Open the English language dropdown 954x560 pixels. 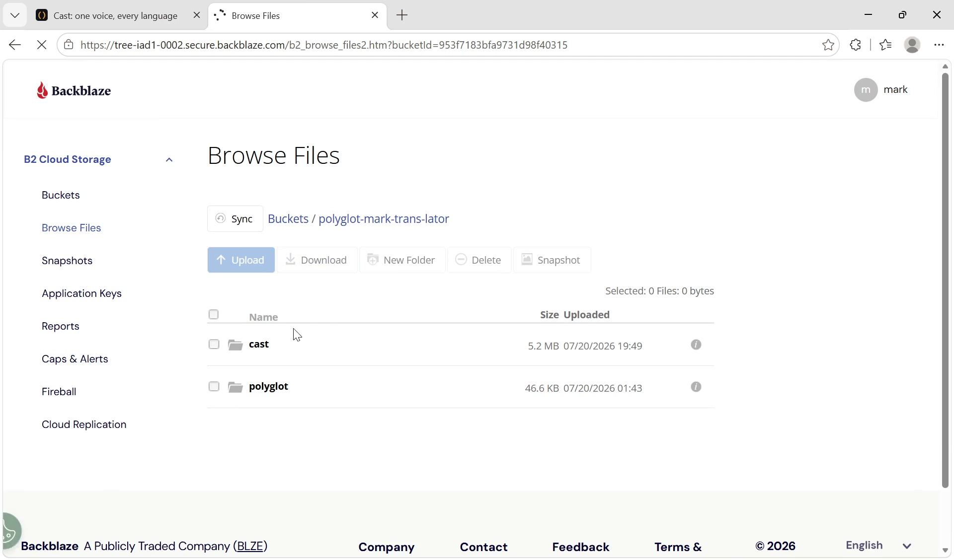click(x=878, y=546)
